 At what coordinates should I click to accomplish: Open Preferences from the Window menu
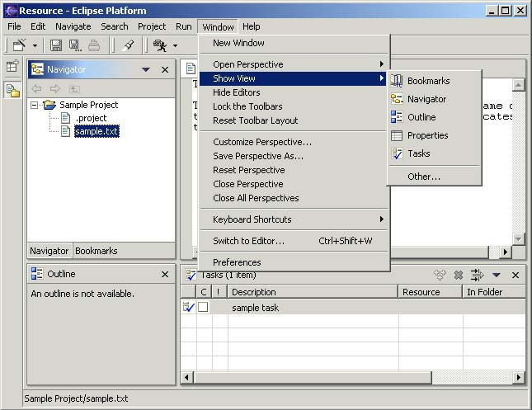293,262
